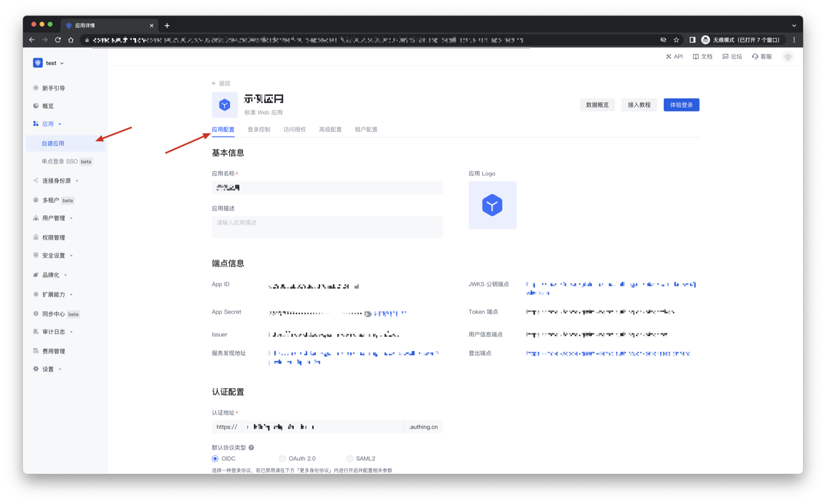
Task: Click the 应用描述 input field
Action: [327, 227]
